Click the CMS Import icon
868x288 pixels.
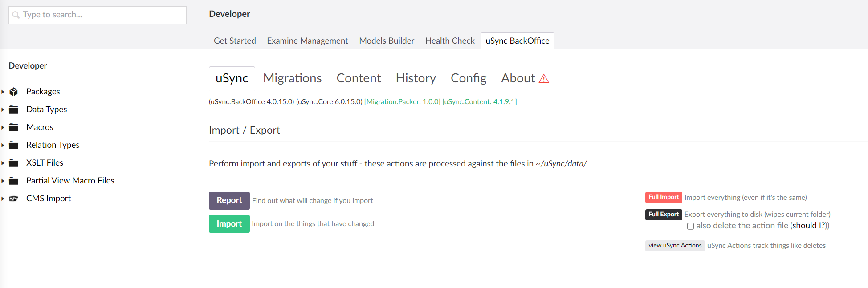pyautogui.click(x=14, y=199)
